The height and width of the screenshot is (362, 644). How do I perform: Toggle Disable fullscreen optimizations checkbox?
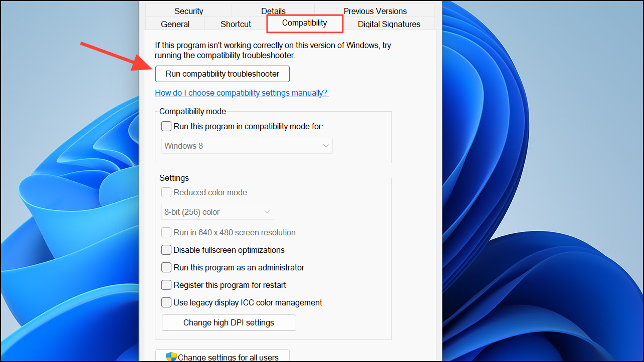tap(166, 250)
